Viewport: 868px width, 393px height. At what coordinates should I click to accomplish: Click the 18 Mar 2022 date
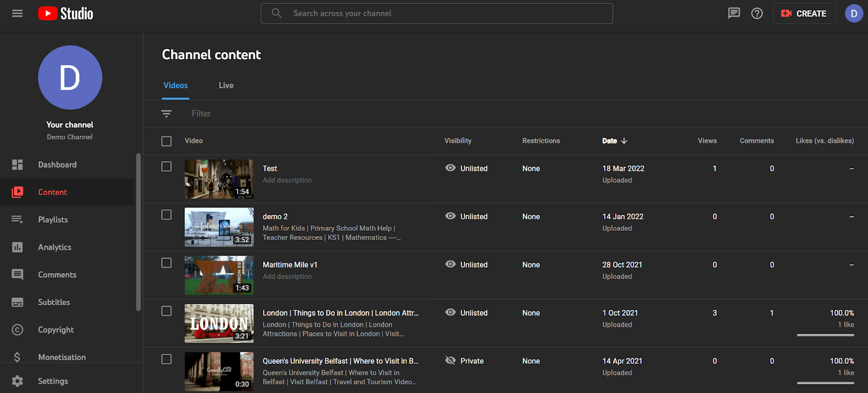623,168
